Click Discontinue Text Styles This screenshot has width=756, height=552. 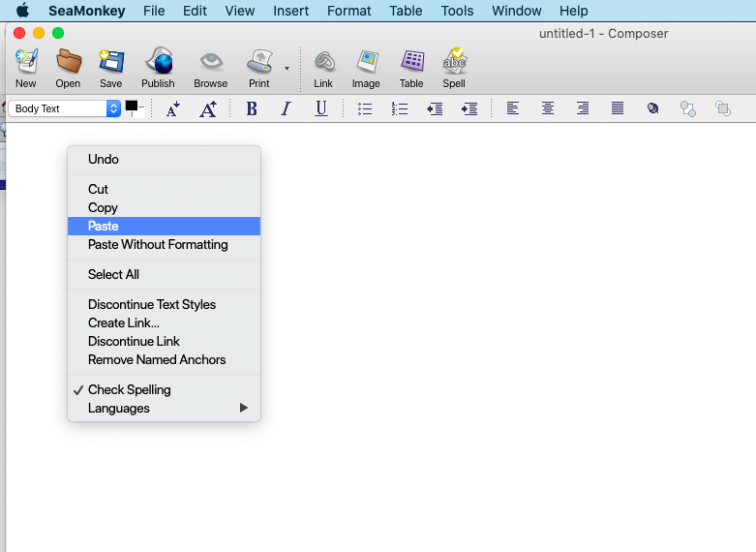click(x=164, y=304)
